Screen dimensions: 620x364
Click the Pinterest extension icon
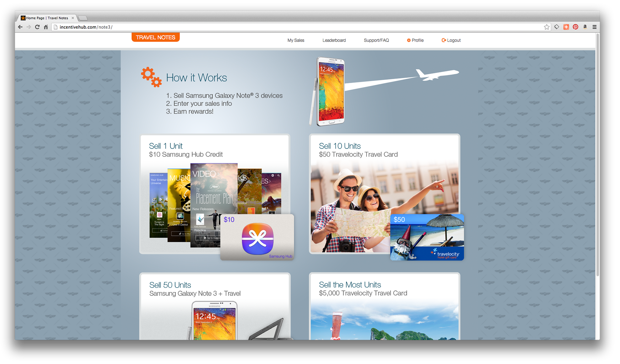pyautogui.click(x=575, y=27)
